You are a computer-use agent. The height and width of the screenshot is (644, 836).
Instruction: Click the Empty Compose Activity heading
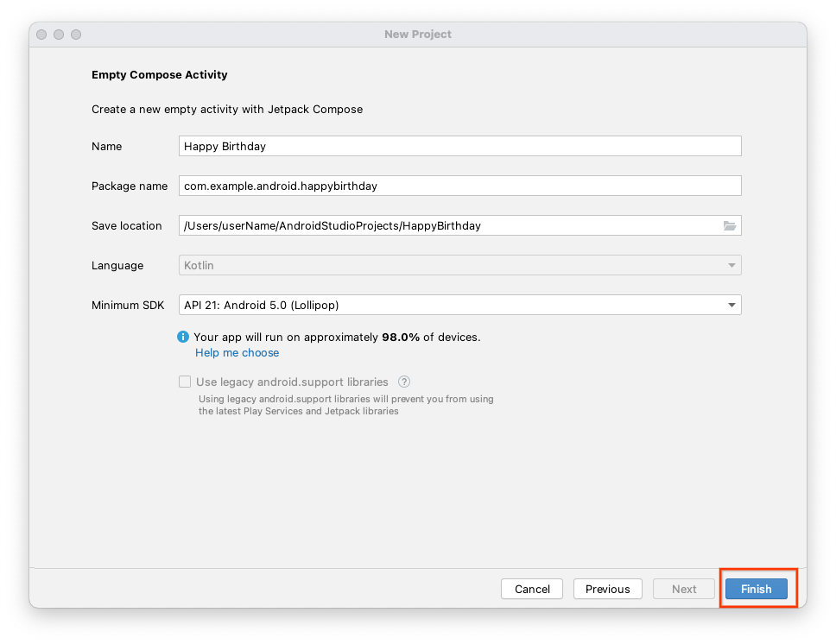[160, 75]
